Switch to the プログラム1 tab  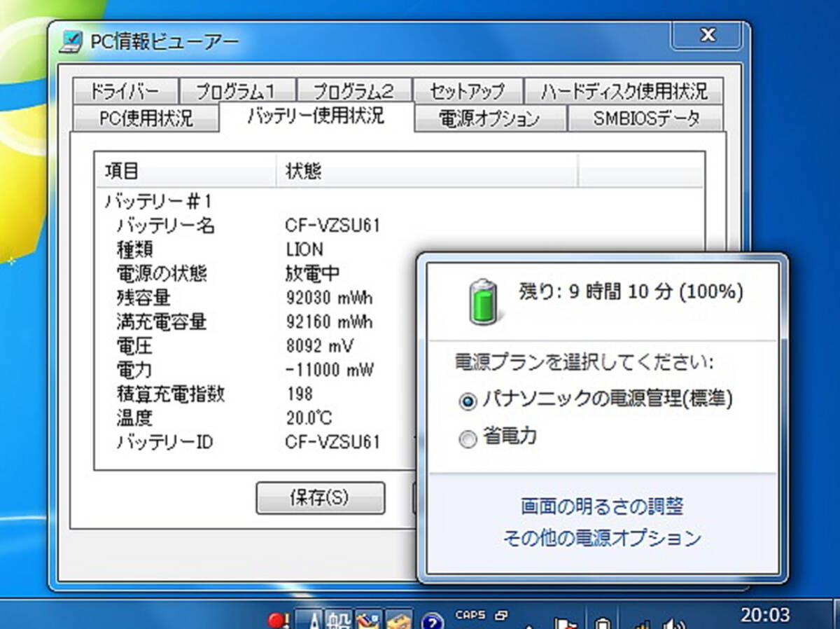(x=237, y=91)
